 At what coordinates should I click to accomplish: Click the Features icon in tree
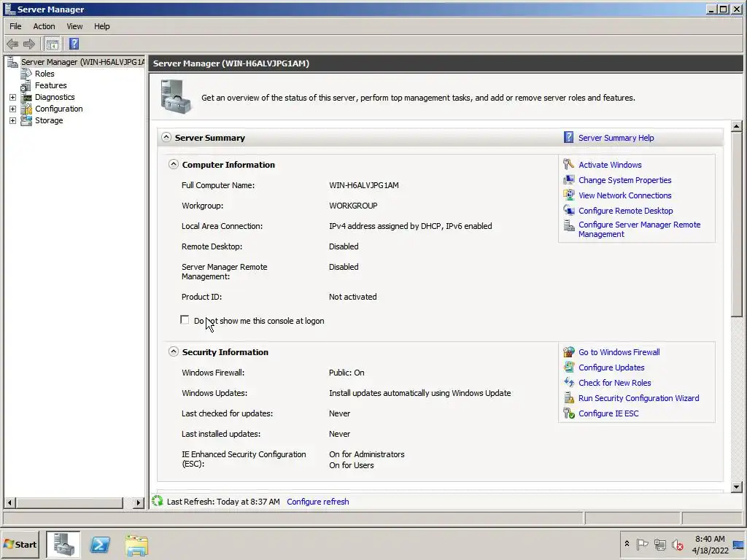26,86
